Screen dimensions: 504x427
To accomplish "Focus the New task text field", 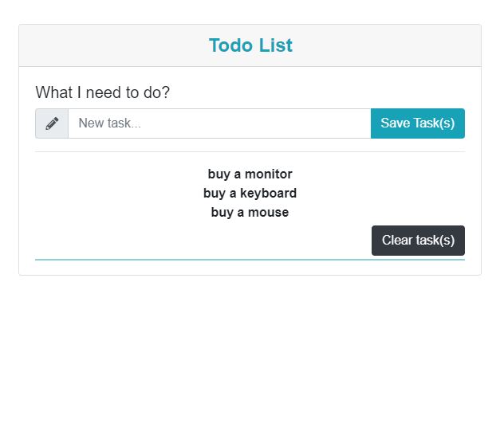I will click(x=219, y=123).
